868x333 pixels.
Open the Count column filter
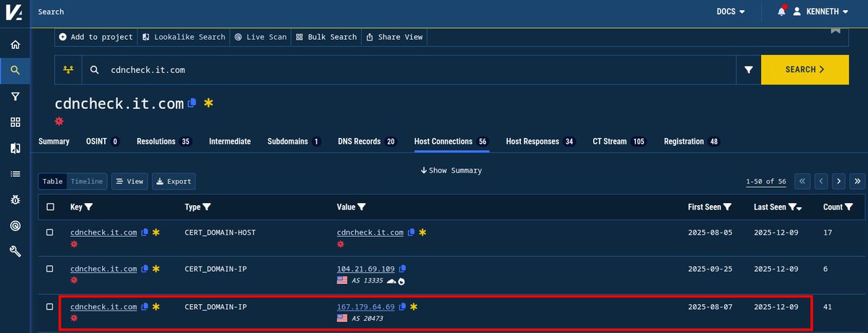(849, 207)
